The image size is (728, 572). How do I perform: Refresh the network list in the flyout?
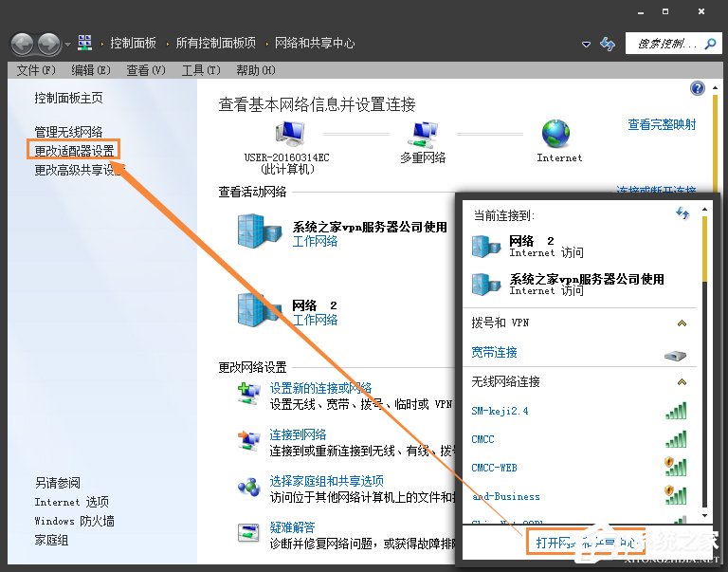click(x=682, y=213)
